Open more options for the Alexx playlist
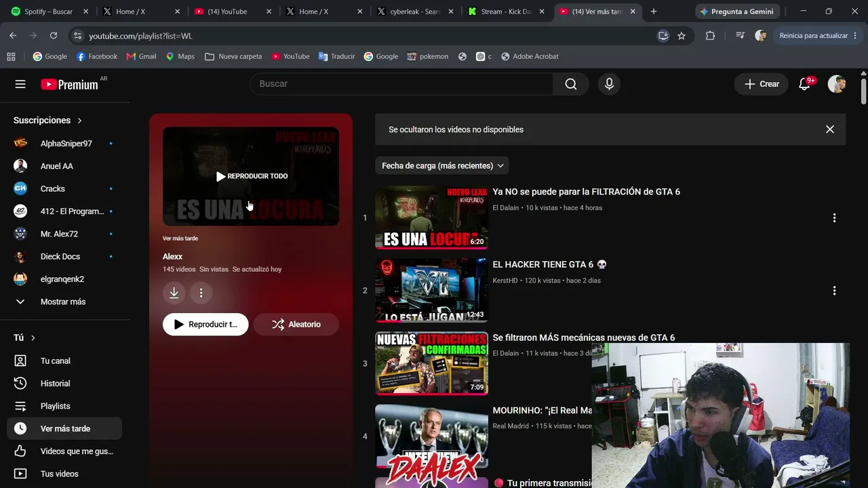868x488 pixels. pyautogui.click(x=201, y=292)
